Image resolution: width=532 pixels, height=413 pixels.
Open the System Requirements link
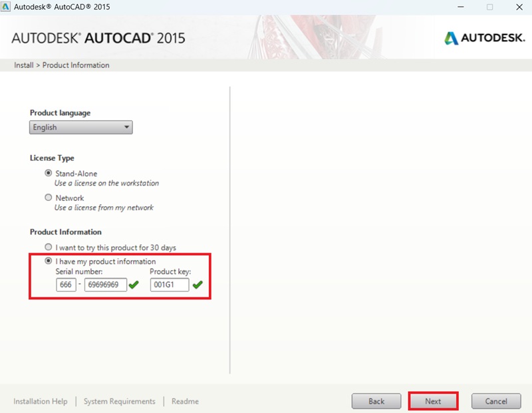click(119, 401)
